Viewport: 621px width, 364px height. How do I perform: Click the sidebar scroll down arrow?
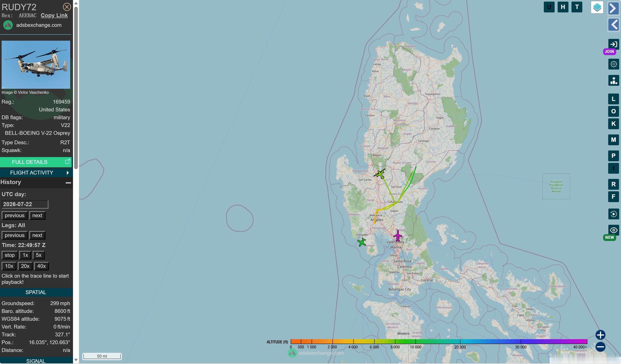(x=76, y=360)
